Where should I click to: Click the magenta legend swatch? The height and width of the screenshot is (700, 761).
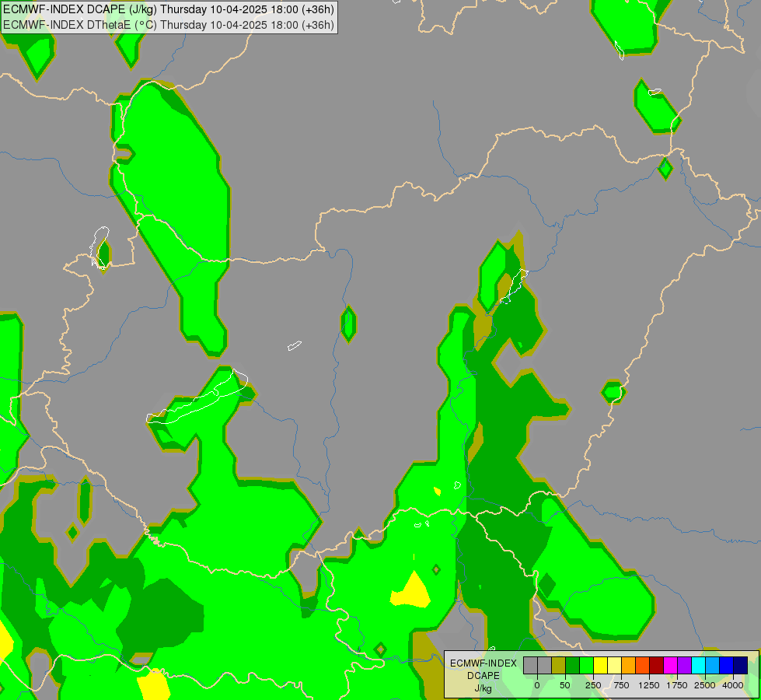671,665
